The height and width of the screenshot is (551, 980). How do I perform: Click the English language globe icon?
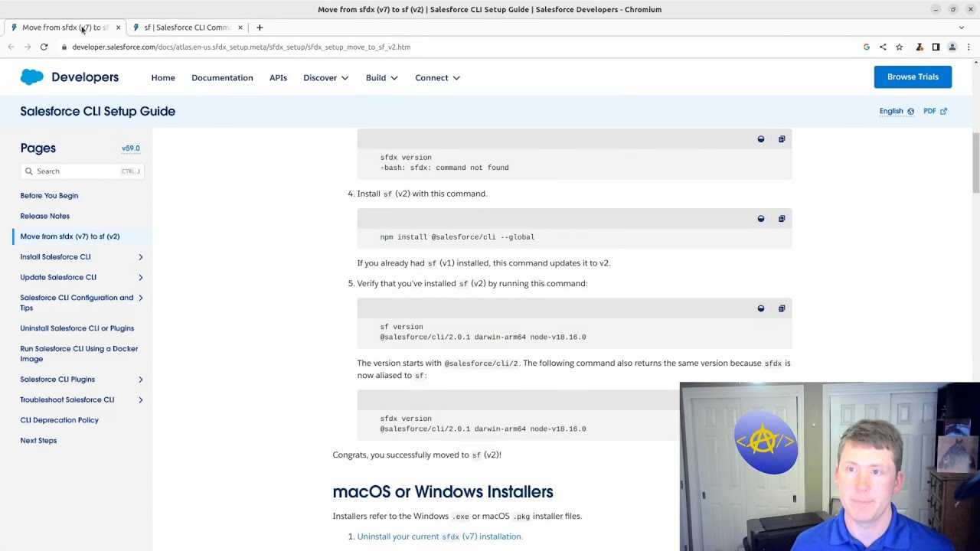click(910, 111)
